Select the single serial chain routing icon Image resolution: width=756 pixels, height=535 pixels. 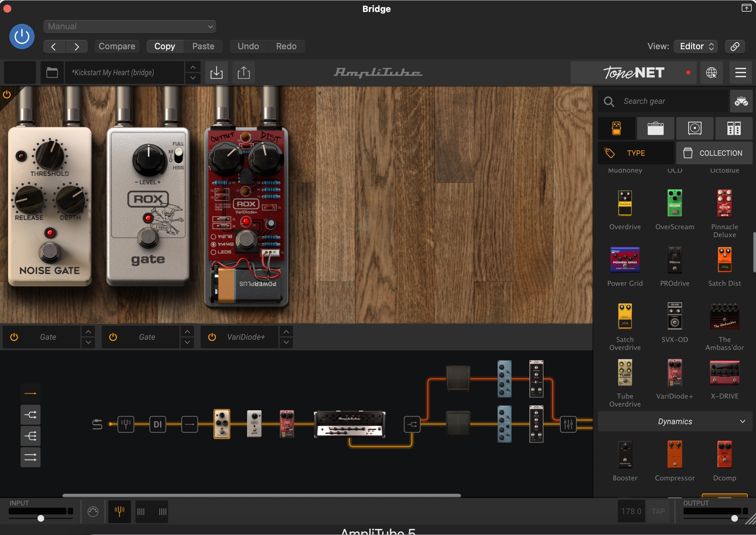[31, 393]
